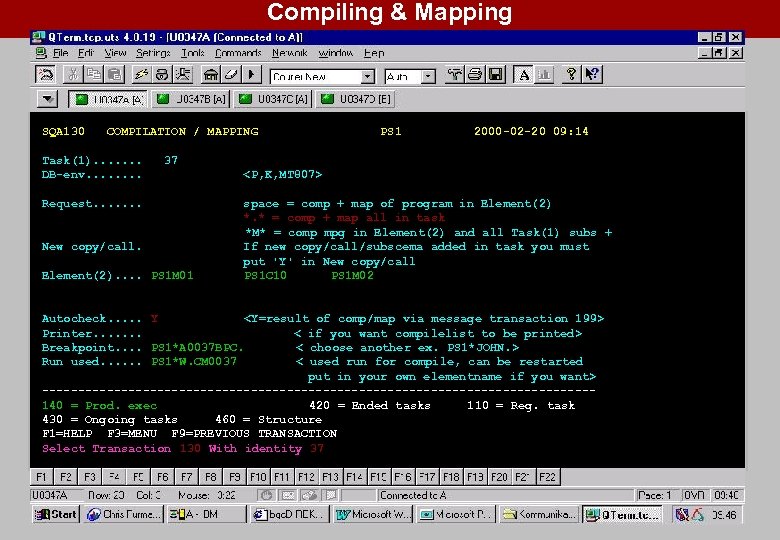Open the Window menu
This screenshot has width=780, height=540.
[336, 53]
